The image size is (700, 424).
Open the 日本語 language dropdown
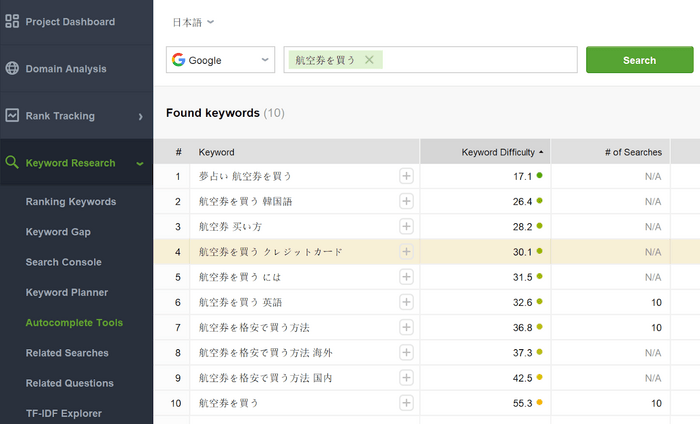coord(193,22)
